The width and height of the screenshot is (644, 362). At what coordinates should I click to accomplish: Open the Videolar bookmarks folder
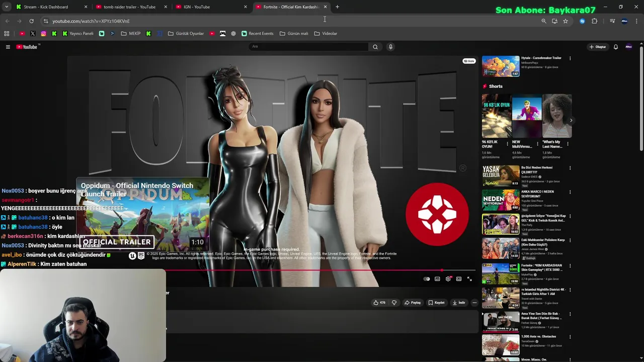pyautogui.click(x=326, y=34)
